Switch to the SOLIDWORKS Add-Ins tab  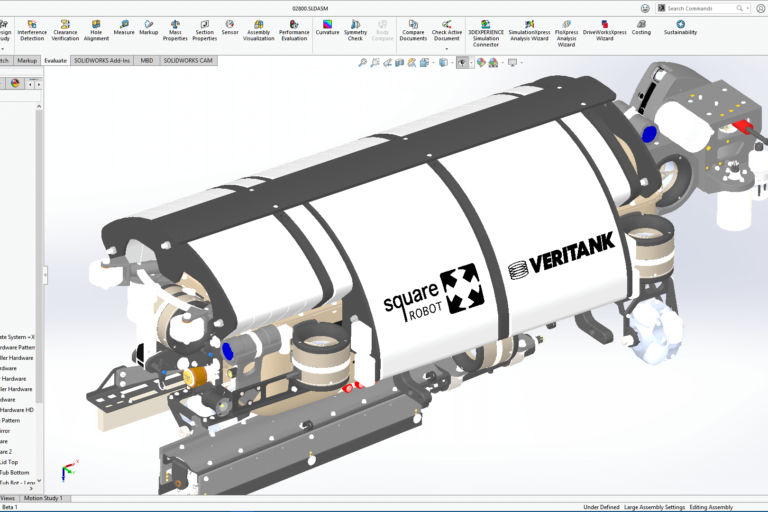point(101,60)
